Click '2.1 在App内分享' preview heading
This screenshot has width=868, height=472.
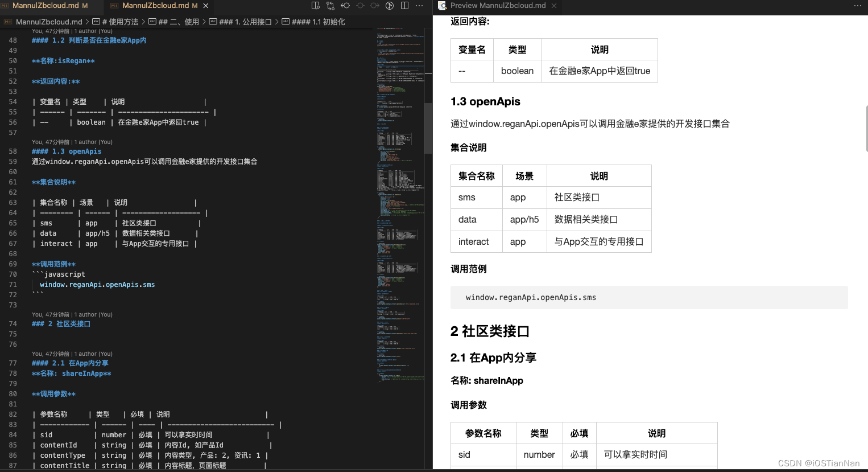[x=493, y=358]
